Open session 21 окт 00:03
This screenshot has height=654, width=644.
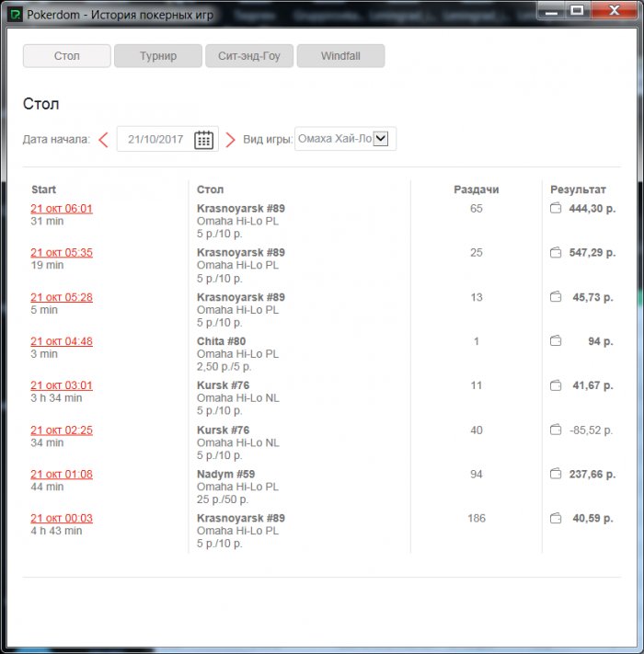tap(62, 519)
